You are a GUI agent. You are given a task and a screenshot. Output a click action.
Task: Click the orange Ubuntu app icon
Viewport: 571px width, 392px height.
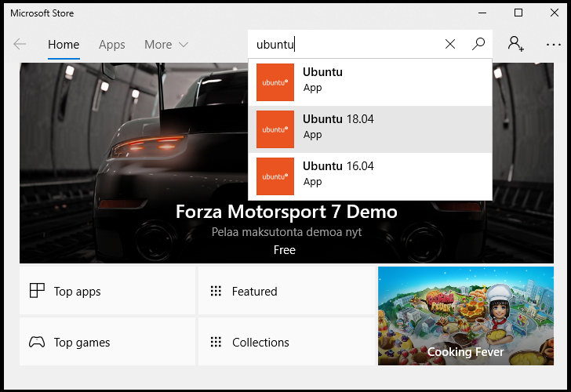pyautogui.click(x=275, y=82)
